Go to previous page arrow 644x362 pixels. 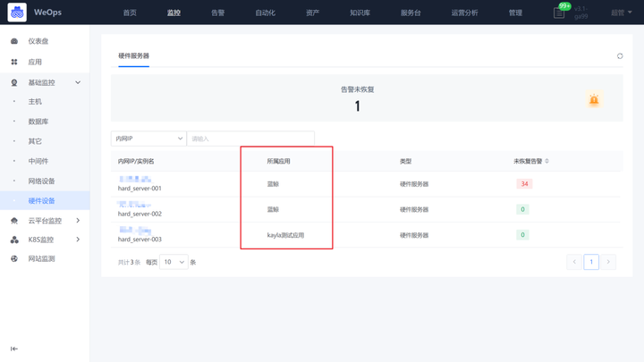coord(574,262)
